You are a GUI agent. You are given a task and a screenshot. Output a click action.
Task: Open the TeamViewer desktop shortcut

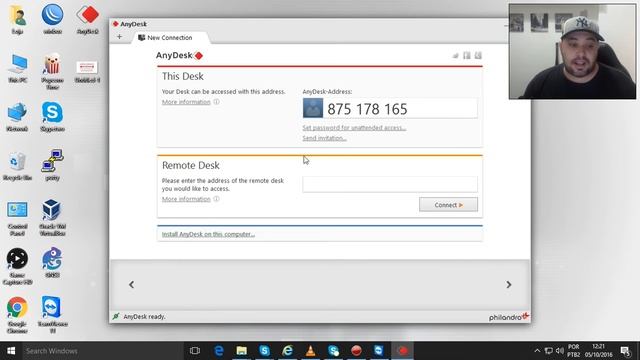click(x=52, y=315)
